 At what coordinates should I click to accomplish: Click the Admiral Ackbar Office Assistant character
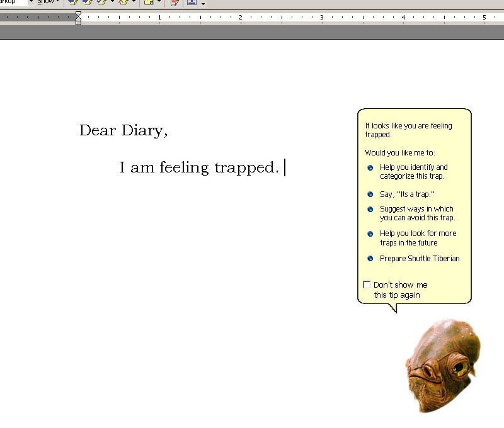444,366
